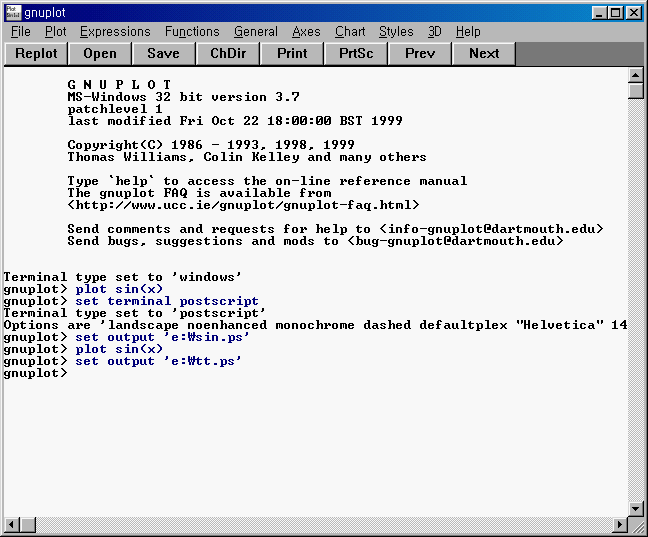648x537 pixels.
Task: Open the Expressions menu
Action: (x=115, y=32)
